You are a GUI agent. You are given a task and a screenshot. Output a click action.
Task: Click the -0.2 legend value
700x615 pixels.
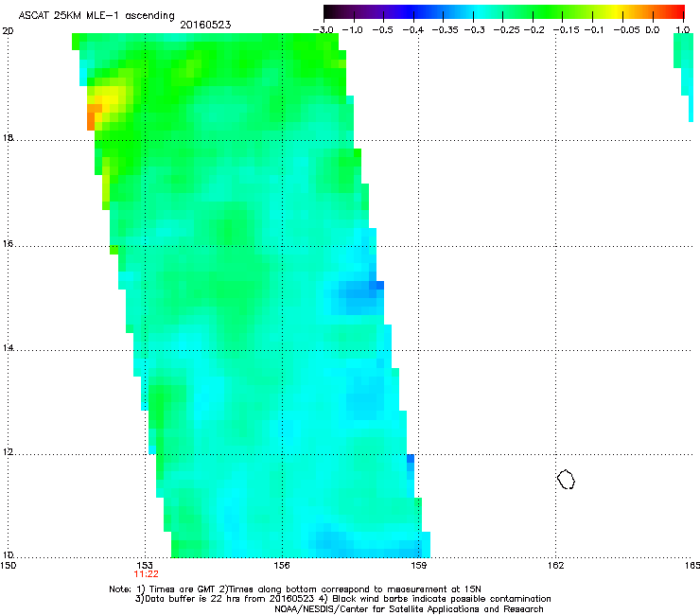534,30
